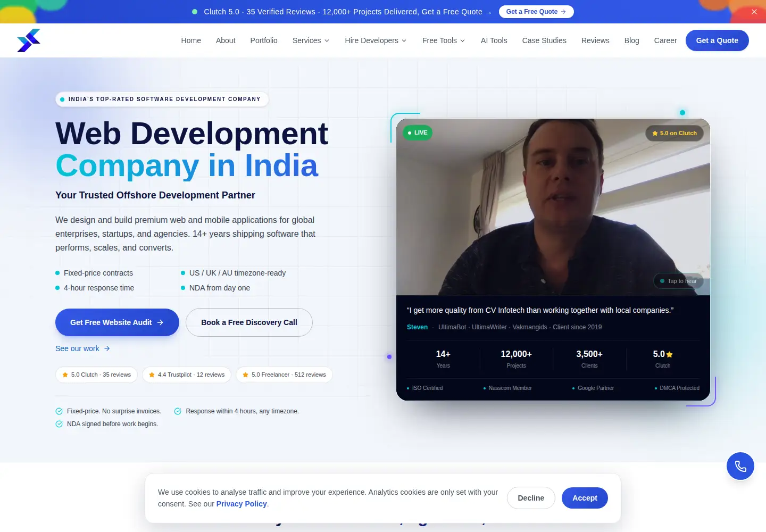Viewport: 766px width, 532px height.
Task: Open the 4.4 Trustpilot reviews badge
Action: [x=187, y=375]
